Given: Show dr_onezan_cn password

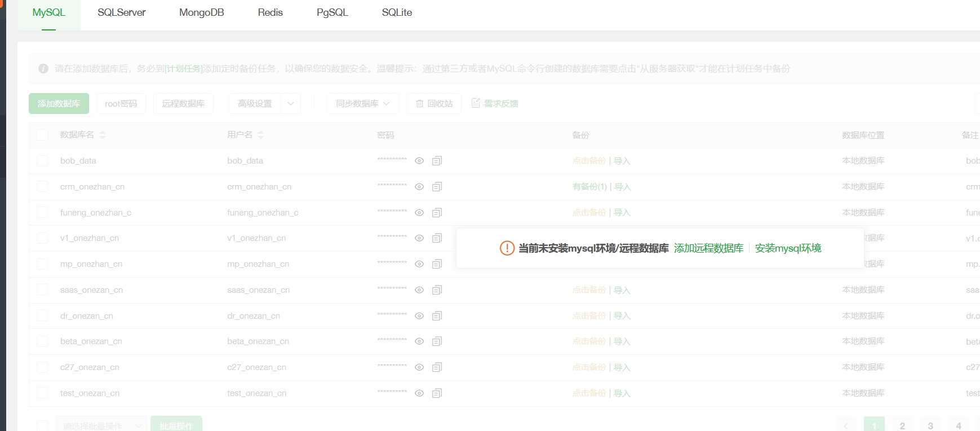Looking at the screenshot, I should coord(419,316).
